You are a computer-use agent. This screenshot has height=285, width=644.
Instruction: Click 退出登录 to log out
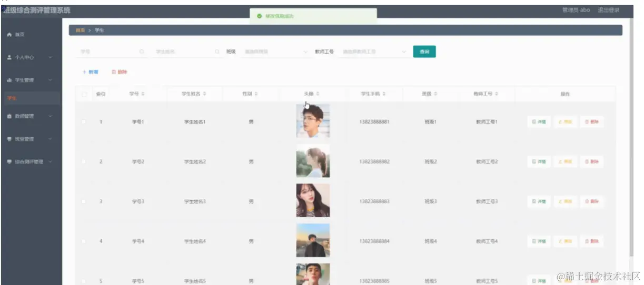(x=609, y=10)
